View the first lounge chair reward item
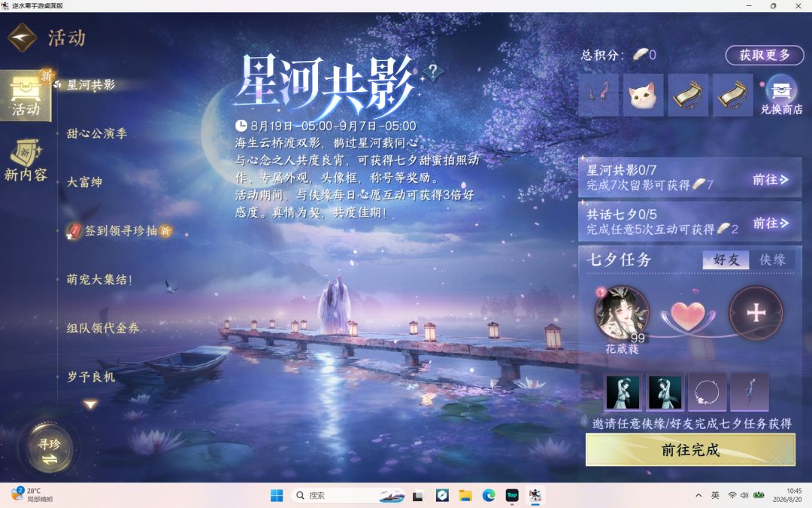The image size is (812, 508). pyautogui.click(x=688, y=95)
